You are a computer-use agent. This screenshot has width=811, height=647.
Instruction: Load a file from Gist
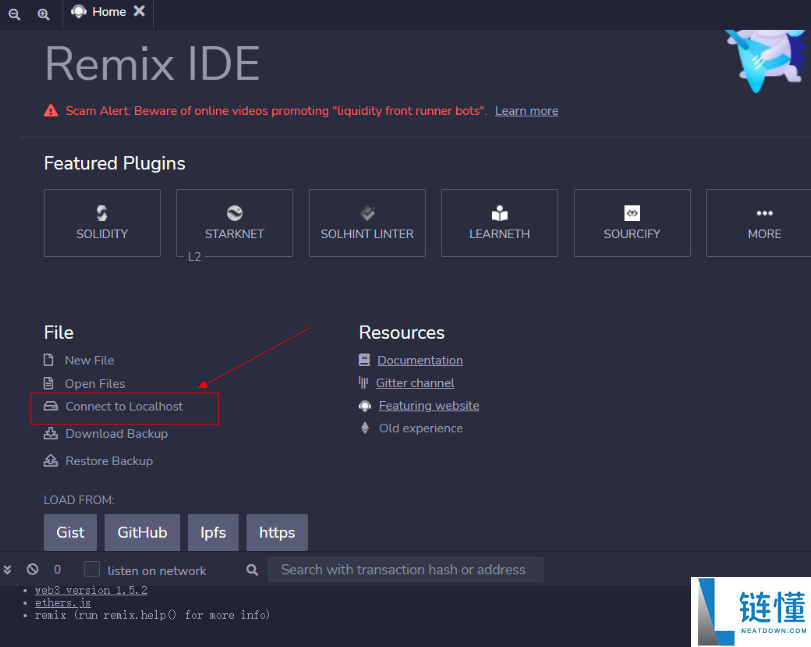(x=70, y=533)
